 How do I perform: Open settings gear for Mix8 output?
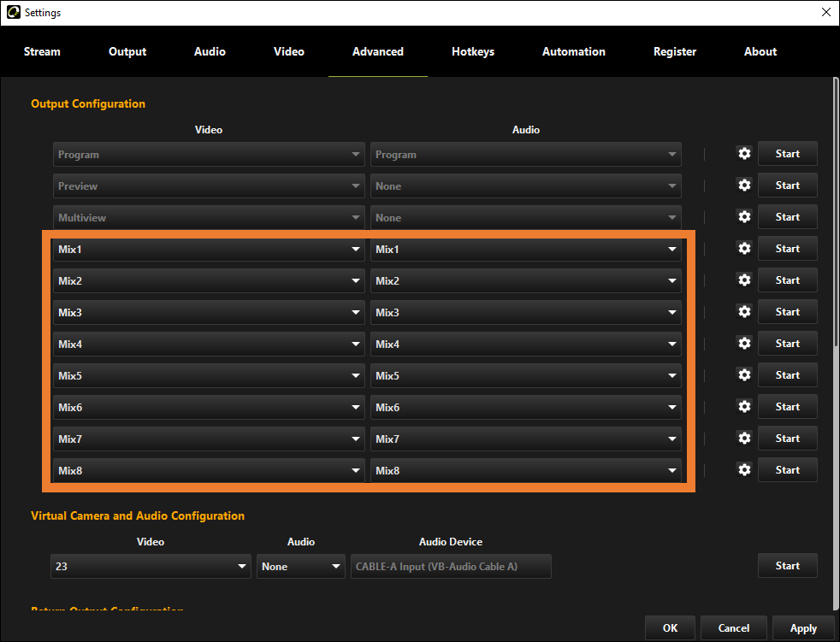pos(743,469)
